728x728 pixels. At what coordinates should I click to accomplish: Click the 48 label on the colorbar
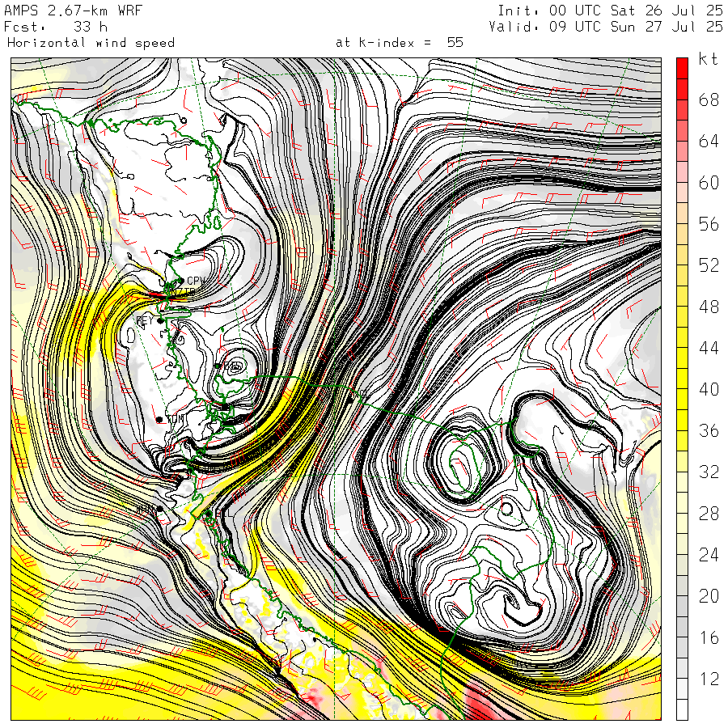pos(709,307)
